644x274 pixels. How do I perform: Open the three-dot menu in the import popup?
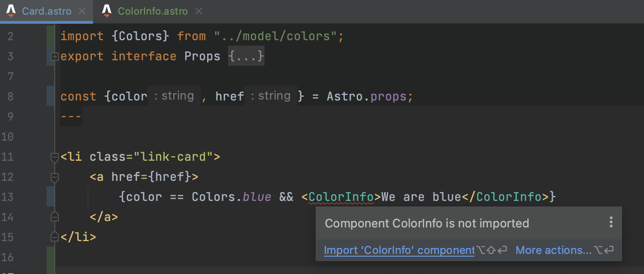pyautogui.click(x=611, y=222)
